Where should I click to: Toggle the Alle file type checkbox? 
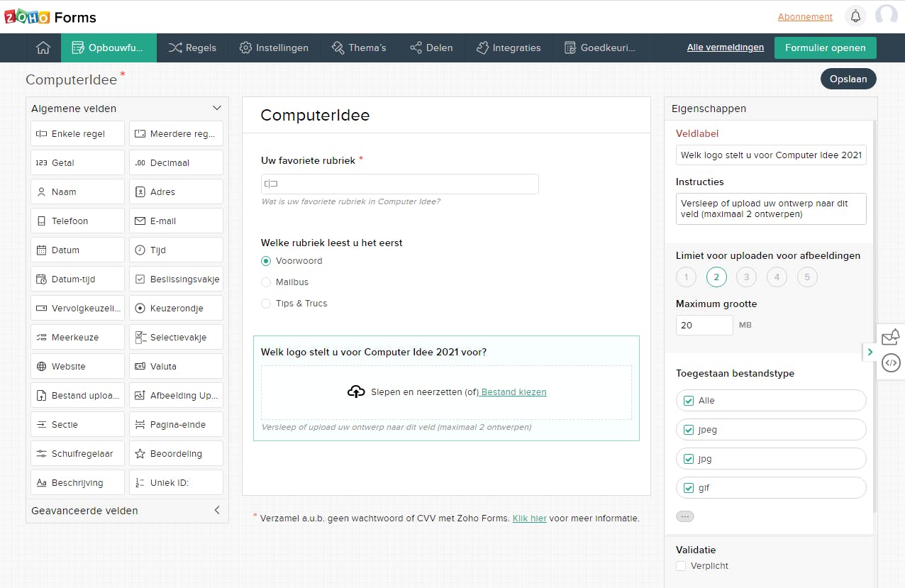[688, 401]
